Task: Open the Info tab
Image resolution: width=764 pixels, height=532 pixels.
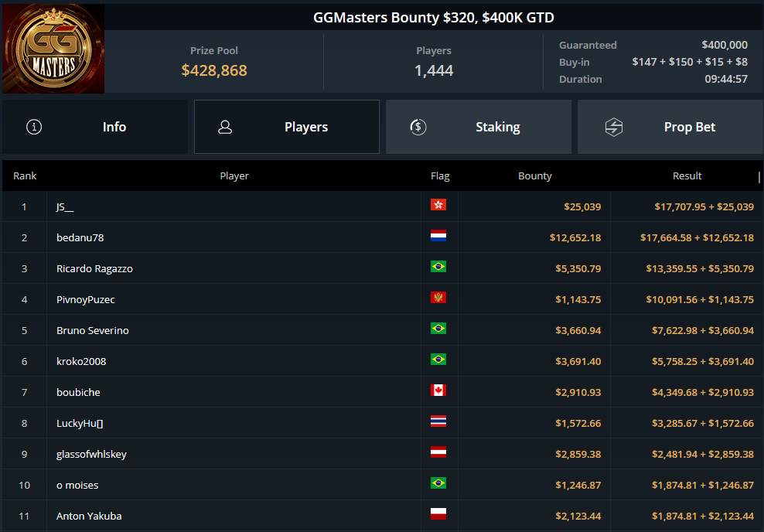Action: 95,127
